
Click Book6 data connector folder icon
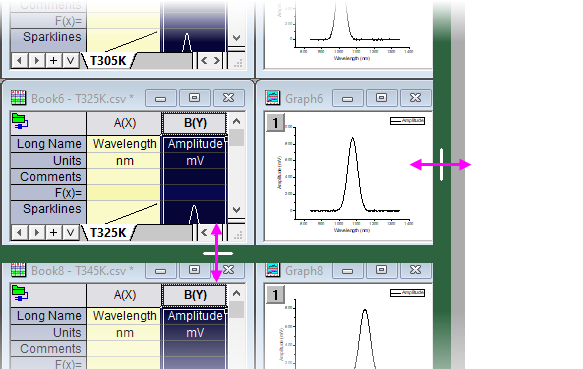coord(20,122)
